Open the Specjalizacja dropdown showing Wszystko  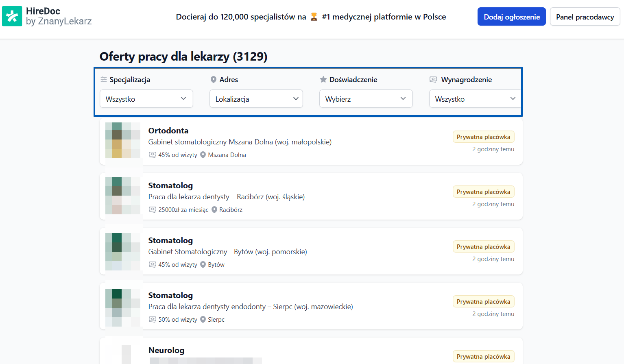(146, 98)
